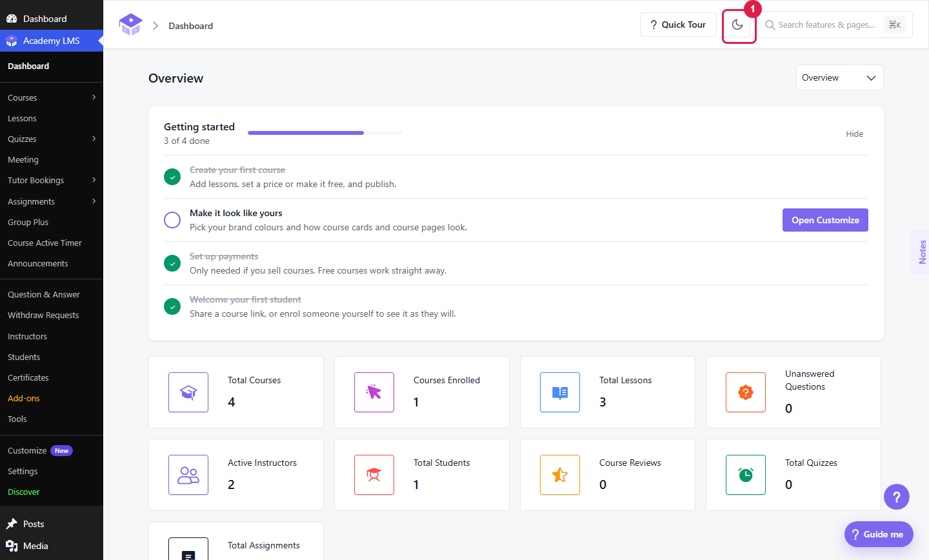Toggle 'Welcome your first student' green checkmark
929x560 pixels.
tap(172, 306)
